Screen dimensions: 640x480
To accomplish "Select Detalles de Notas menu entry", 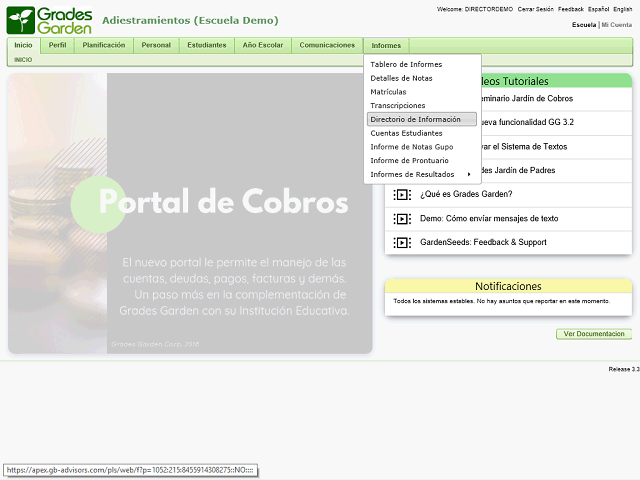I will point(422,78).
